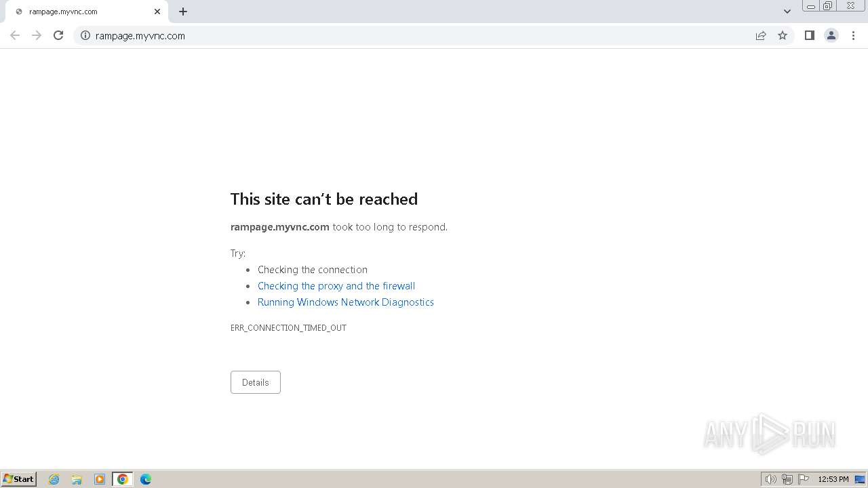Open the Windows Start menu

point(19,479)
